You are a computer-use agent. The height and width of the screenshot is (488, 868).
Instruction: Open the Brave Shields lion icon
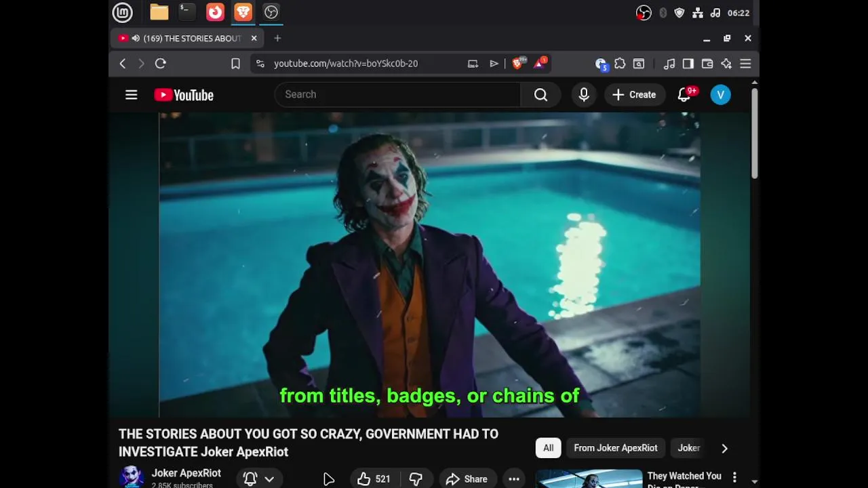coord(517,63)
